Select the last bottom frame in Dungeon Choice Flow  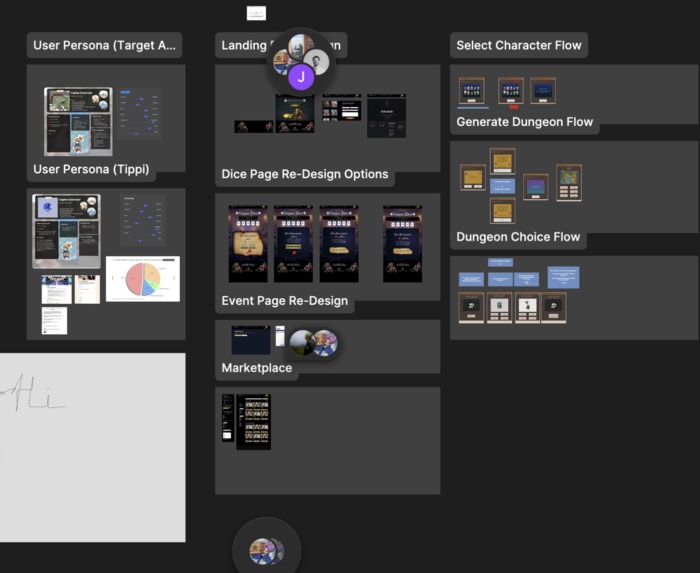tap(554, 307)
